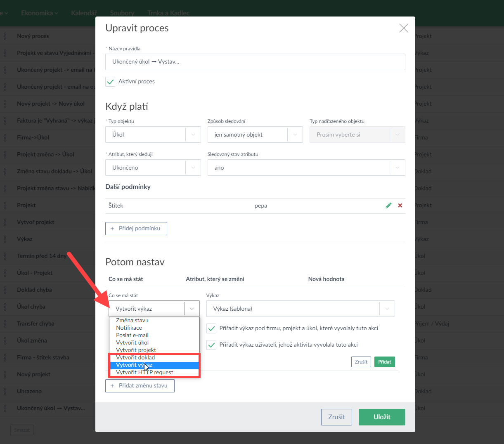This screenshot has height=444, width=504.
Task: Select Poslat e-mail from the dropdown list
Action: click(x=154, y=335)
